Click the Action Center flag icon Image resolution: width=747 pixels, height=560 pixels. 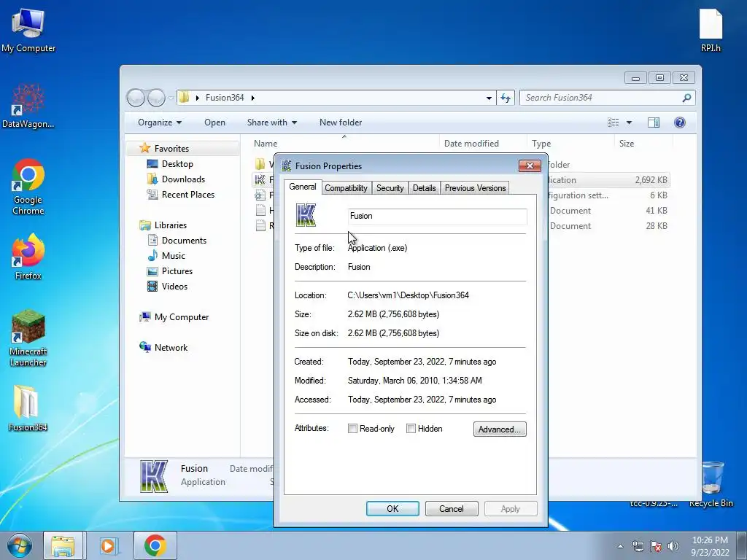pos(656,546)
